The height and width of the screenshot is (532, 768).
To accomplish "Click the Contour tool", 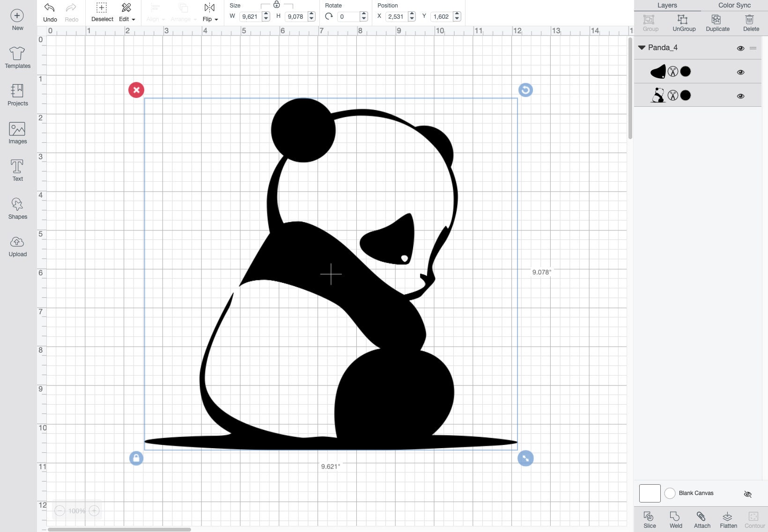I will click(754, 519).
